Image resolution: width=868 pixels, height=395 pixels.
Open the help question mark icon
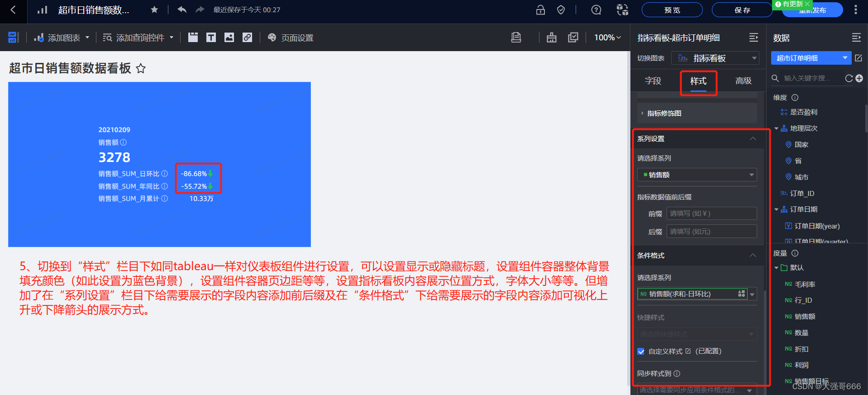click(x=596, y=10)
